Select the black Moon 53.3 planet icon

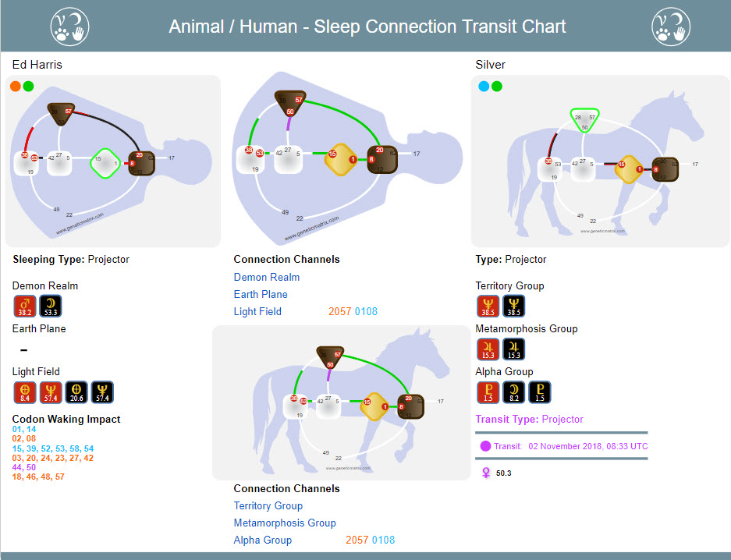[x=51, y=306]
